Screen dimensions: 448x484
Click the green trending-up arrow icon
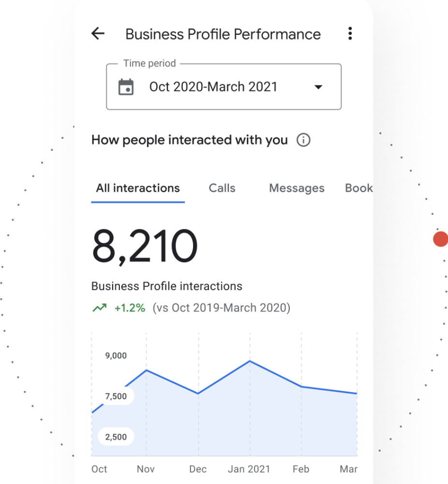(100, 308)
